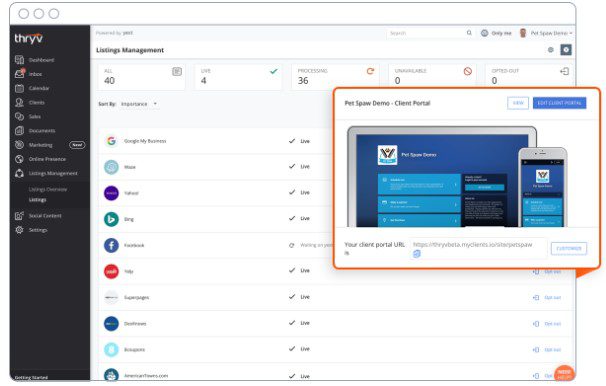606x386 pixels.
Task: Click the Waze listing icon
Action: click(111, 167)
